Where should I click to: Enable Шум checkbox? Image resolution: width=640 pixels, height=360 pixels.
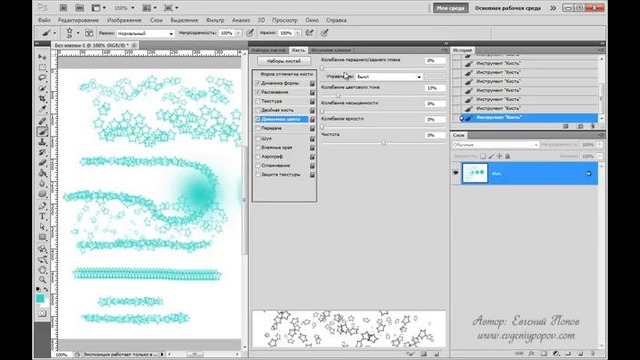(258, 138)
